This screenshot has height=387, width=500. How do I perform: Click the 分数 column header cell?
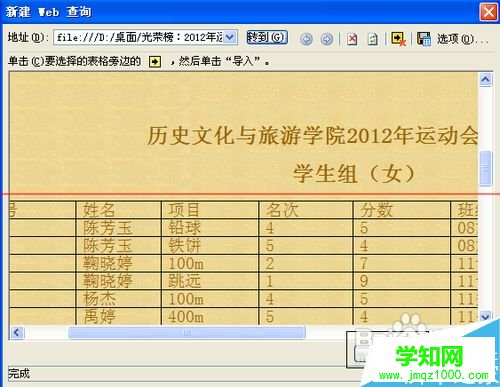[x=401, y=210]
